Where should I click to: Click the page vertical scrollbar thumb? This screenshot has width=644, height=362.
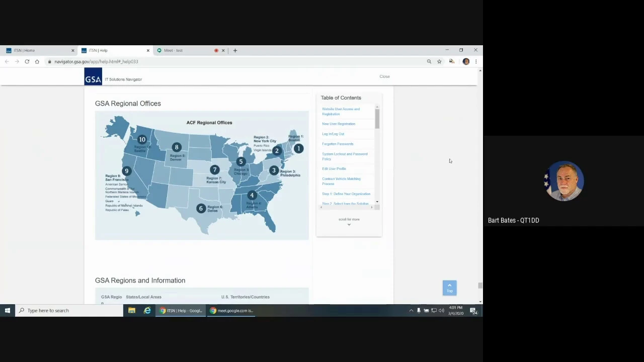(480, 286)
